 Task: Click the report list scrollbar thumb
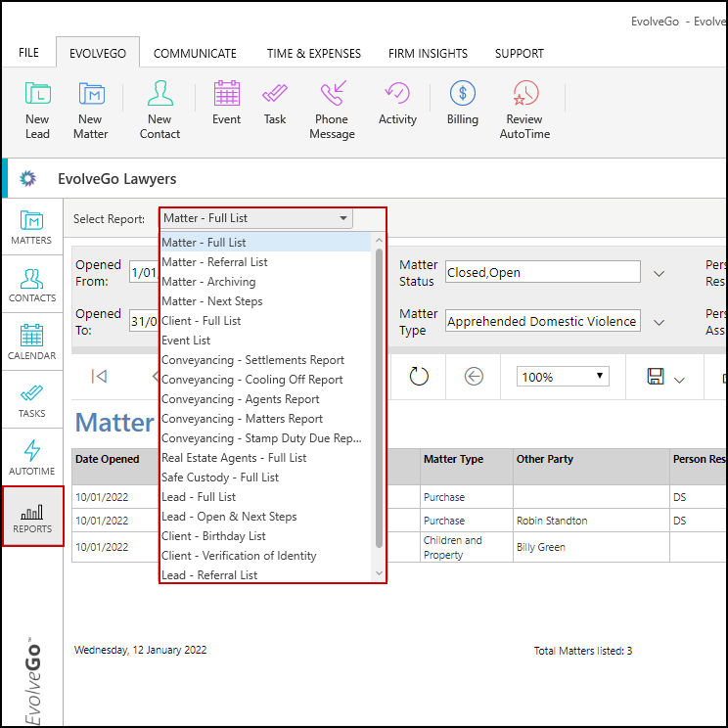(x=379, y=398)
